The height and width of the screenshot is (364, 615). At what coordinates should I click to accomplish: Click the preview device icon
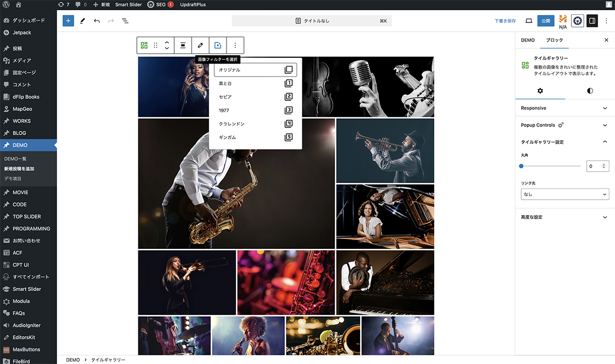point(529,21)
